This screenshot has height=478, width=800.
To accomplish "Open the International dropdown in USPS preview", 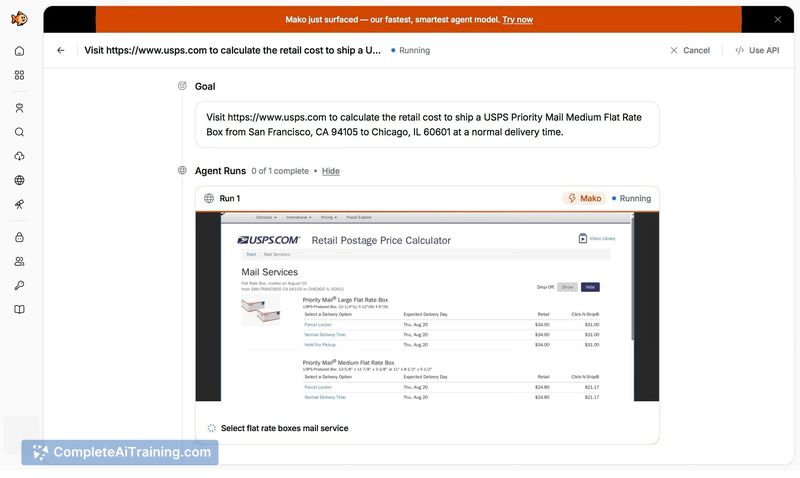I will pos(298,217).
